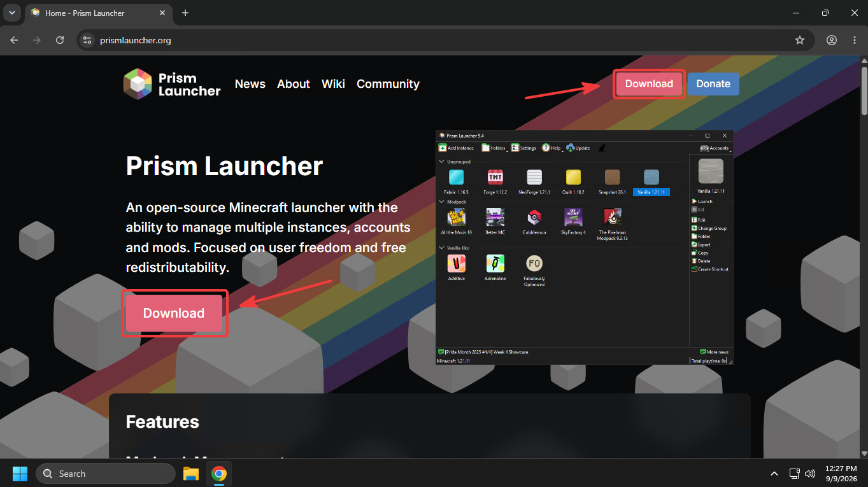Open a new browser tab
The width and height of the screenshot is (868, 487).
point(185,13)
